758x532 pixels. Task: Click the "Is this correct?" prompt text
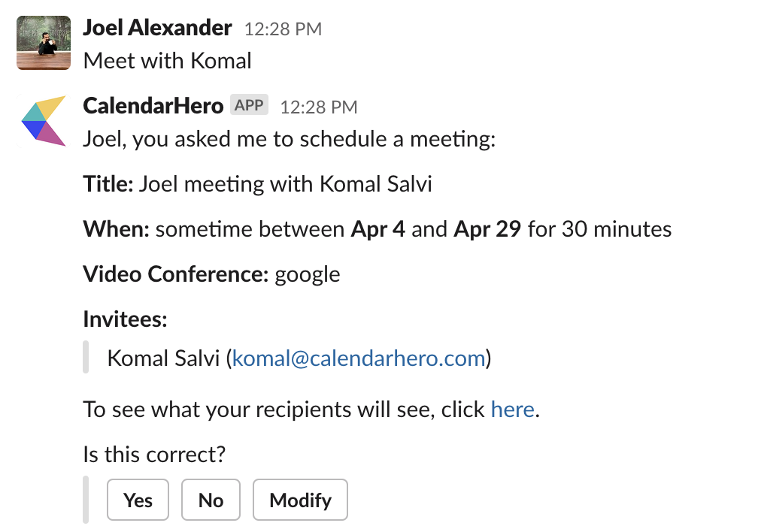155,455
